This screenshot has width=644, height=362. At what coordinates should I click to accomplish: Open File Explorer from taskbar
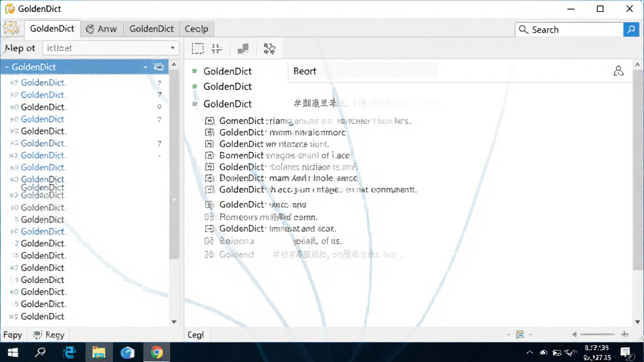click(99, 352)
